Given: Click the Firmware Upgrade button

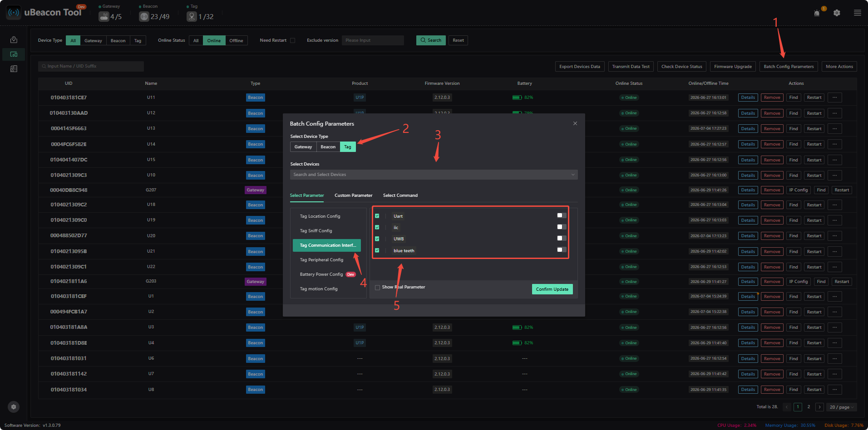Looking at the screenshot, I should tap(733, 67).
